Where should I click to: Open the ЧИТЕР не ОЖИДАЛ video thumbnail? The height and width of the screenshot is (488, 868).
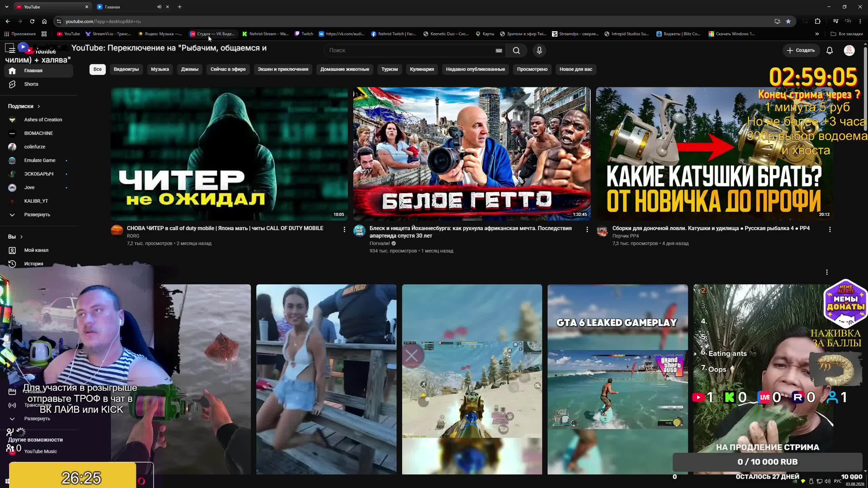229,154
